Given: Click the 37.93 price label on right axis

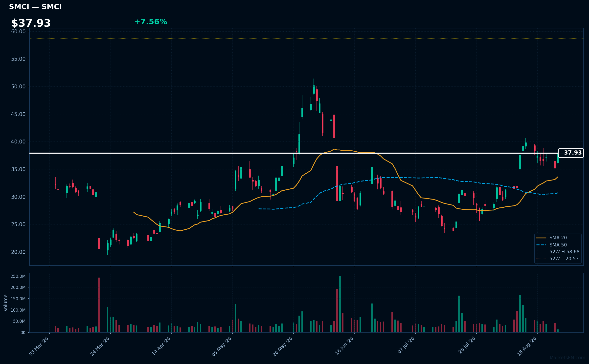Looking at the screenshot, I should click(x=571, y=153).
